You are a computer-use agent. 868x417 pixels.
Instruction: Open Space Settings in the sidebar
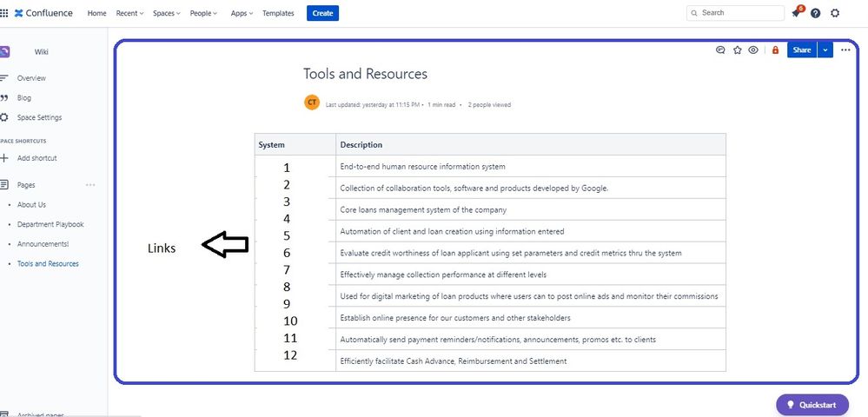click(39, 117)
